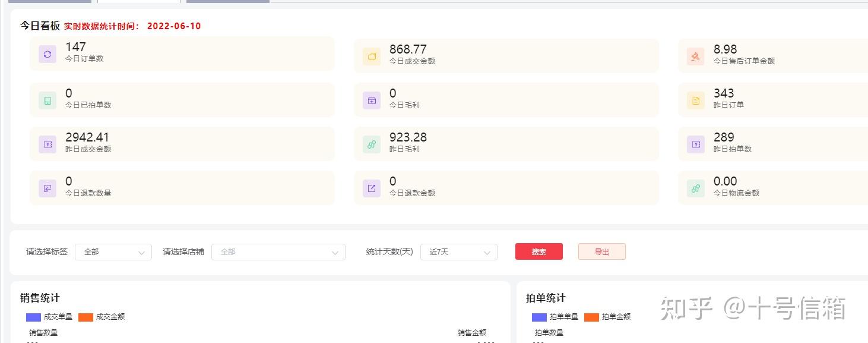Click the 昨日拍单数 yen icon
Viewport: 868px width, 343px height.
click(x=696, y=144)
